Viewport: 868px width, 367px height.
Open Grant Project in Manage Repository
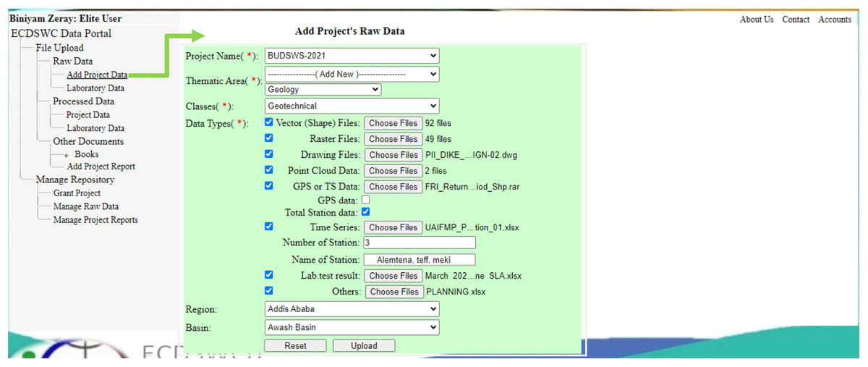point(77,193)
